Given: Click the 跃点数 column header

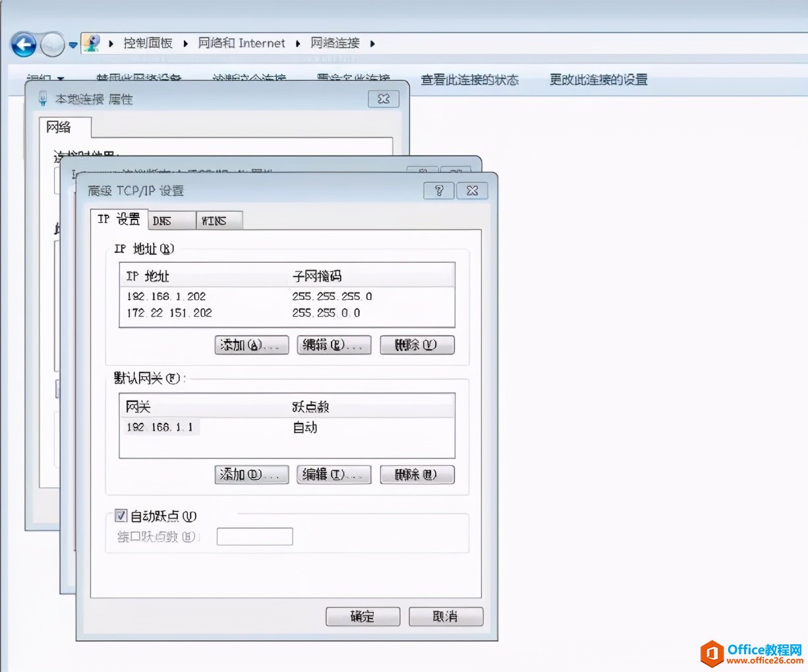Looking at the screenshot, I should (371, 406).
